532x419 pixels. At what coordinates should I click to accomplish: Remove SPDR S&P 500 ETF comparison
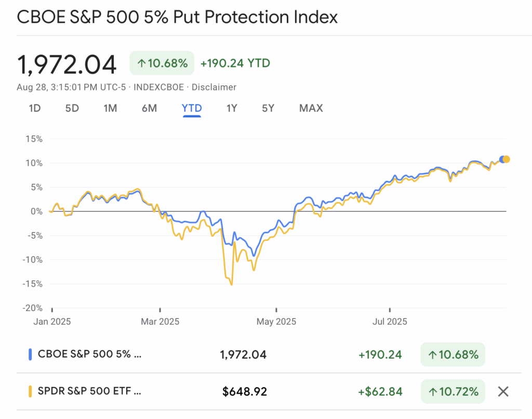coord(503,391)
